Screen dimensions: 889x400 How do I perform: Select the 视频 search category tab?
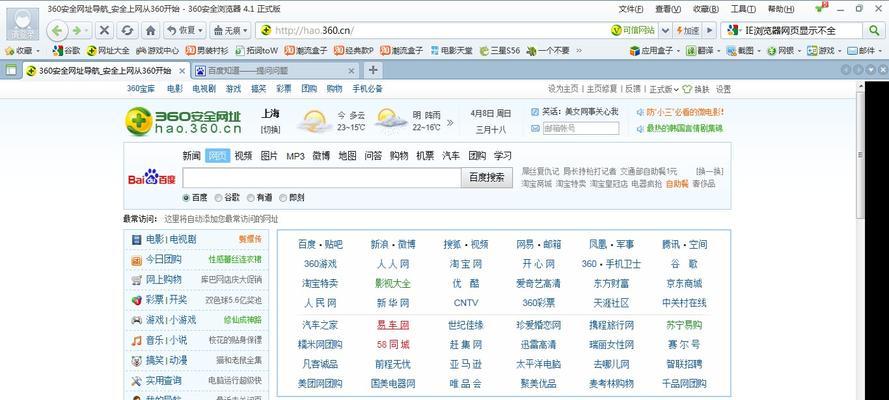243,156
